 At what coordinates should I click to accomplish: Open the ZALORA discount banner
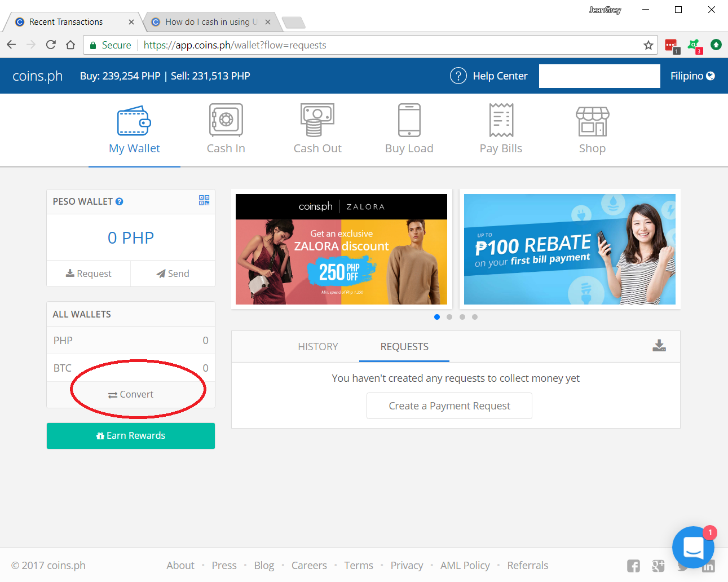pos(341,249)
